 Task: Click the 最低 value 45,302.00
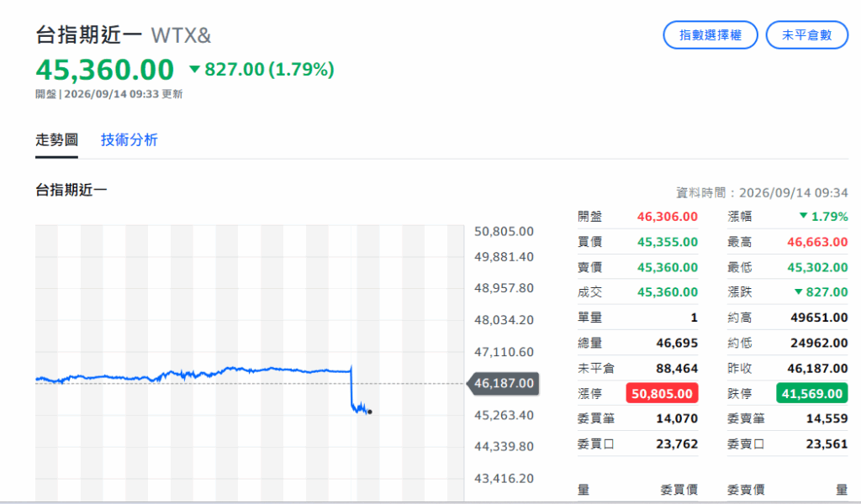(817, 267)
